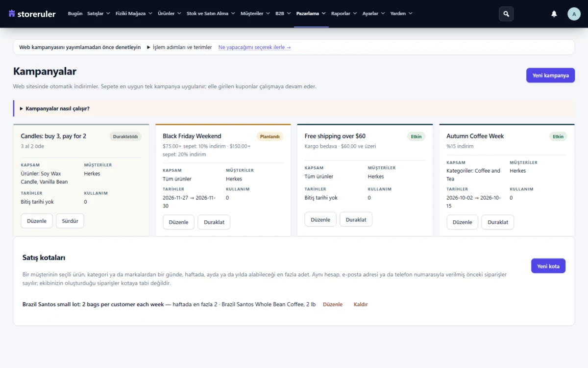Select the Candles: buy 3, pay for 2 title
Screen dimensions: 588x368
click(53, 136)
